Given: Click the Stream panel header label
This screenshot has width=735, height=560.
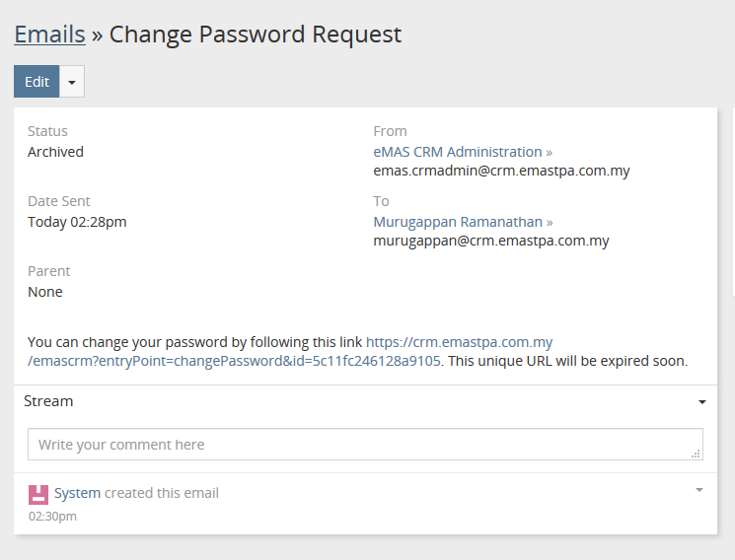Looking at the screenshot, I should pyautogui.click(x=48, y=401).
